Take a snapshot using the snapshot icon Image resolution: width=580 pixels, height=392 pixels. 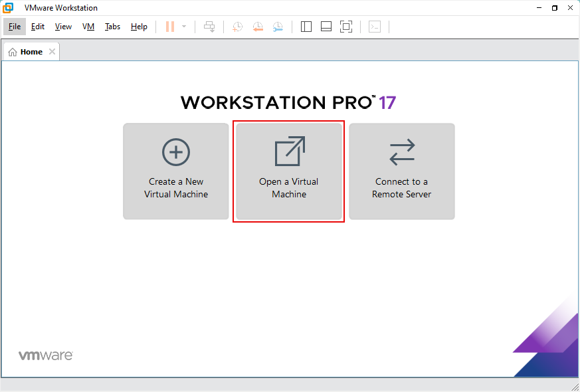pos(237,27)
